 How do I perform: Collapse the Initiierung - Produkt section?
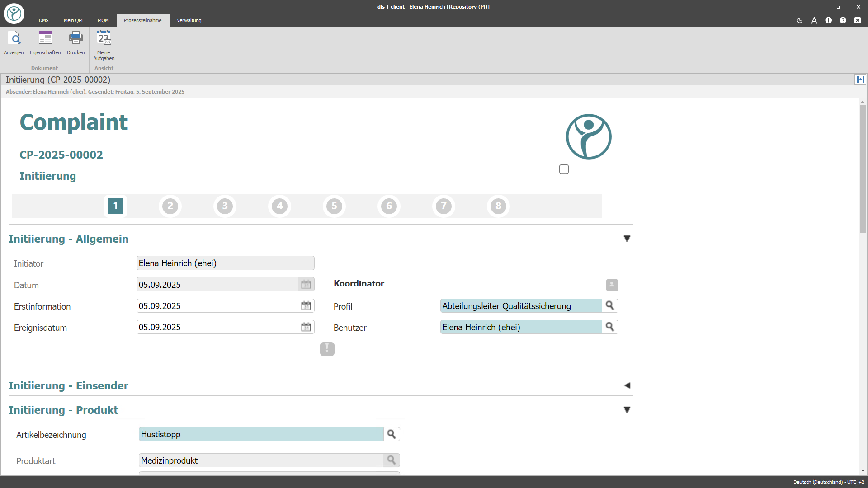(x=627, y=410)
